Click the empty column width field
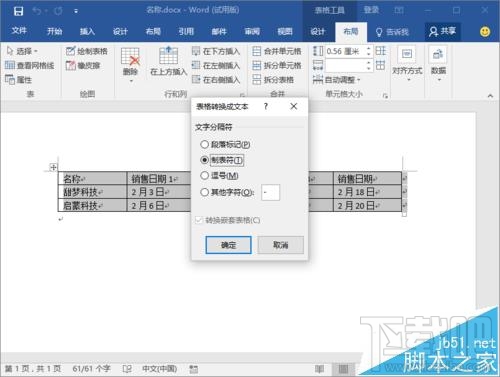This screenshot has width=500, height=377. click(x=345, y=66)
